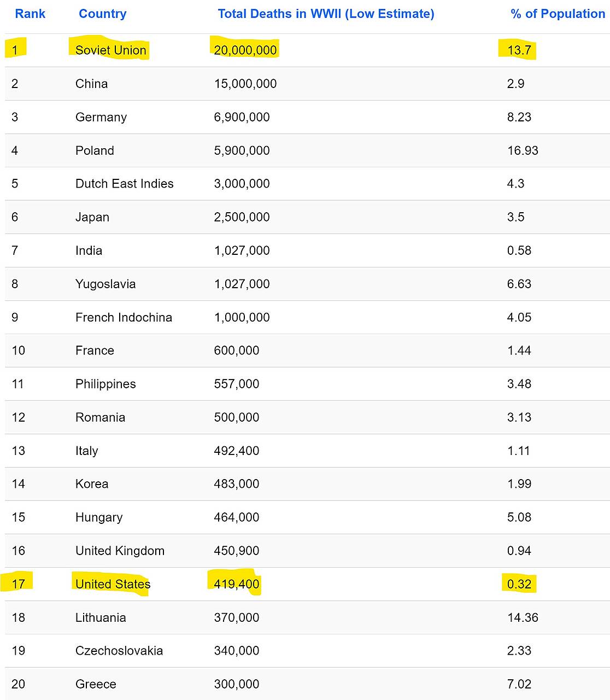This screenshot has width=610, height=700.
Task: Select Korea's 483,000 deaths cell
Action: [236, 484]
